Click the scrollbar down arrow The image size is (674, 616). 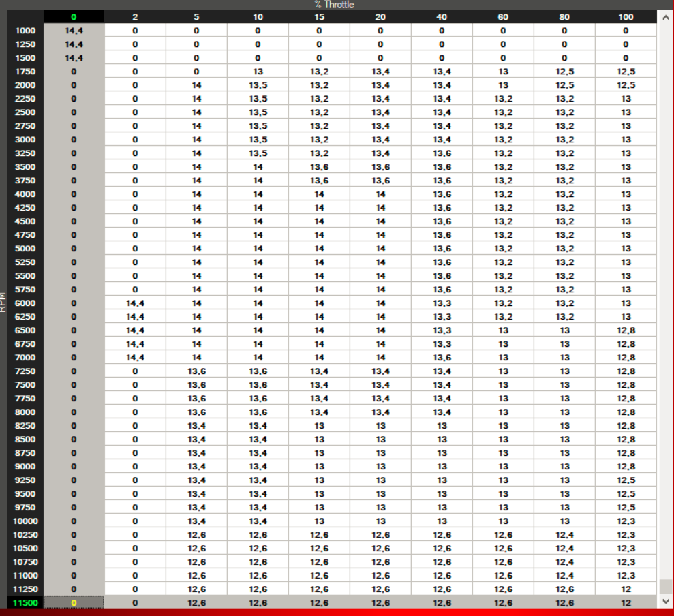(665, 602)
